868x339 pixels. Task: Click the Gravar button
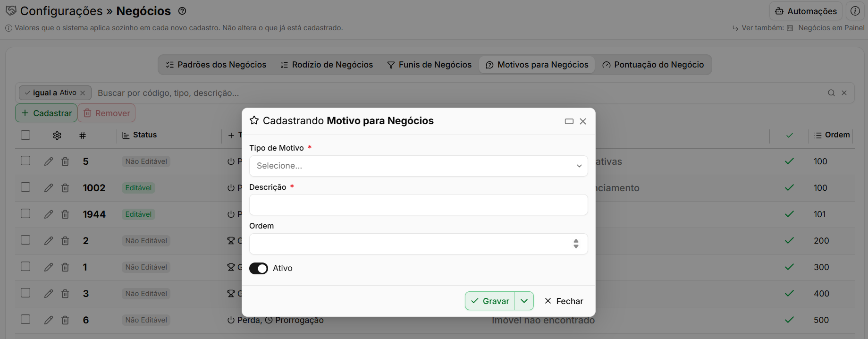pyautogui.click(x=490, y=301)
